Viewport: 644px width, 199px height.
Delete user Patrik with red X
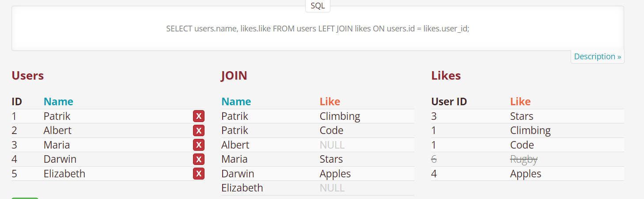pyautogui.click(x=199, y=116)
